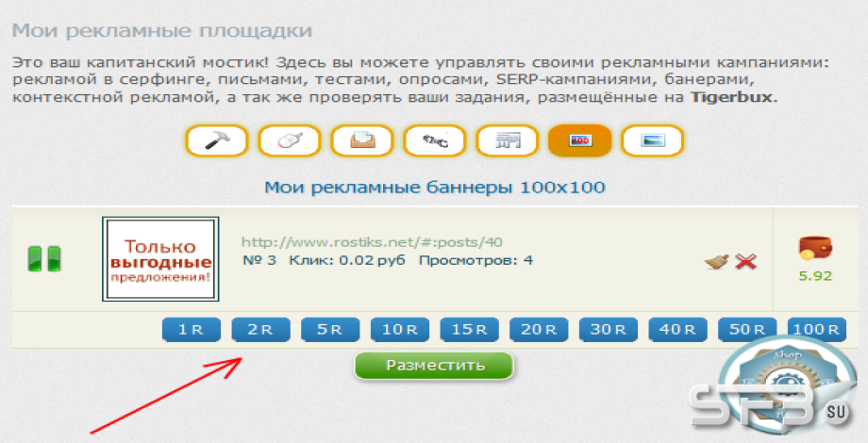Select the mouse surfing ads icon
The image size is (868, 443).
click(x=290, y=140)
